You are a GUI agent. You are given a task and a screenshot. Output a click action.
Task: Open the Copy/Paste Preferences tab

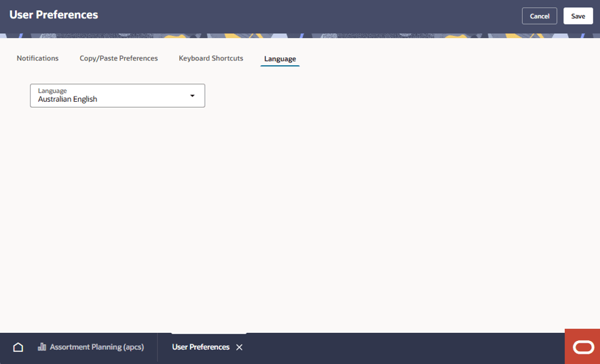119,58
